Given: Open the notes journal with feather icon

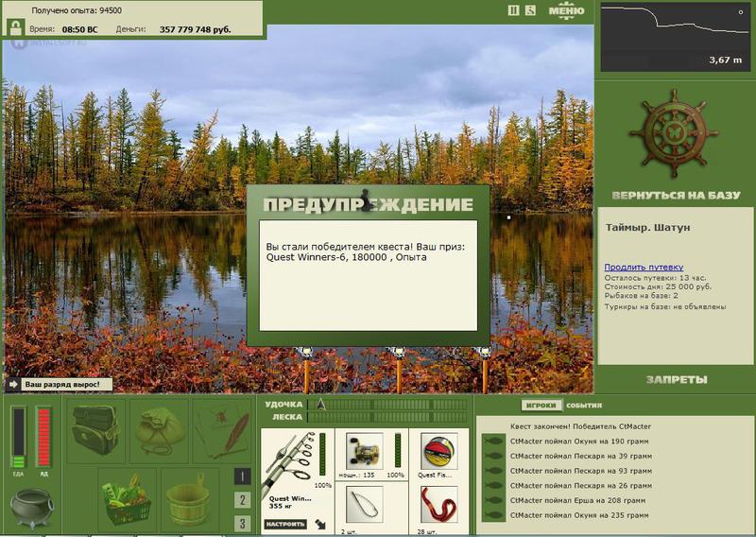Looking at the screenshot, I should tap(223, 432).
